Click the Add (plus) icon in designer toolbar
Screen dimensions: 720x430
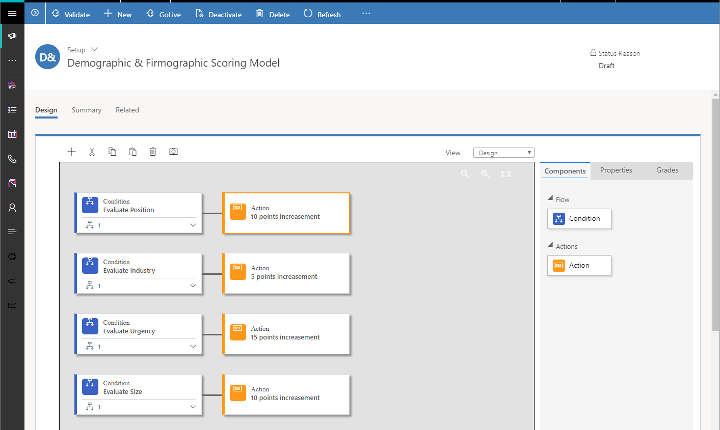tap(71, 152)
